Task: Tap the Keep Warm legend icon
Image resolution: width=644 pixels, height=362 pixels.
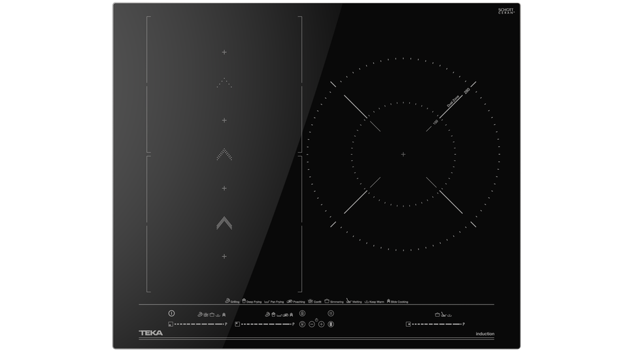Action: 367,301
